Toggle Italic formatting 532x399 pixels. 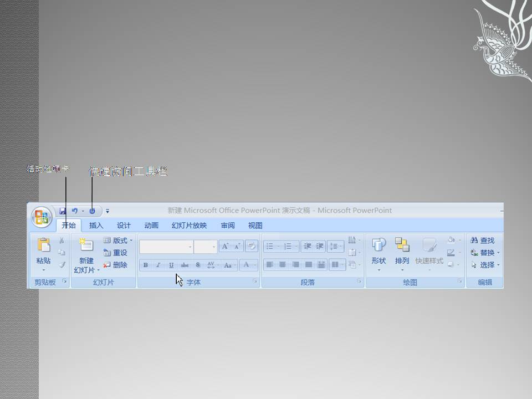[x=158, y=265]
